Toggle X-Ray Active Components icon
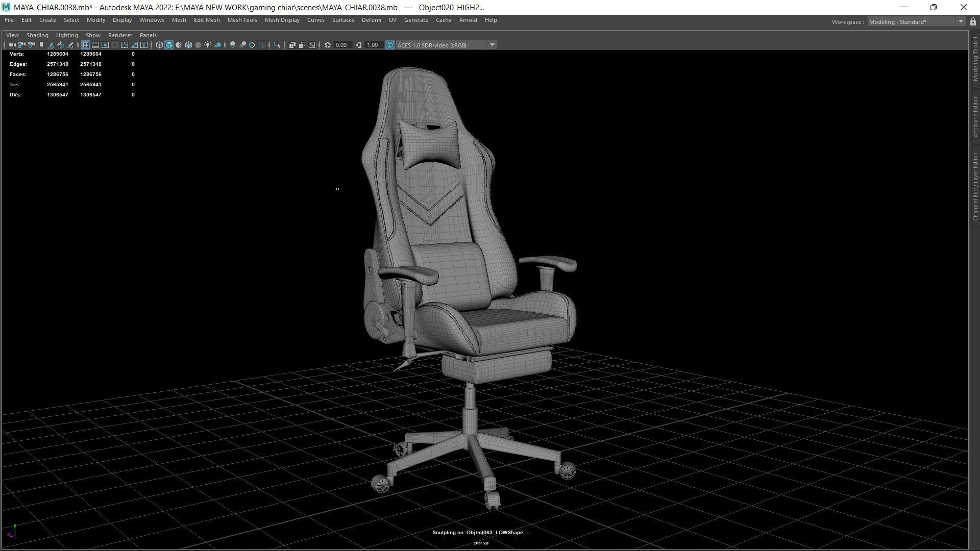Viewport: 980px width, 551px height. tap(302, 45)
